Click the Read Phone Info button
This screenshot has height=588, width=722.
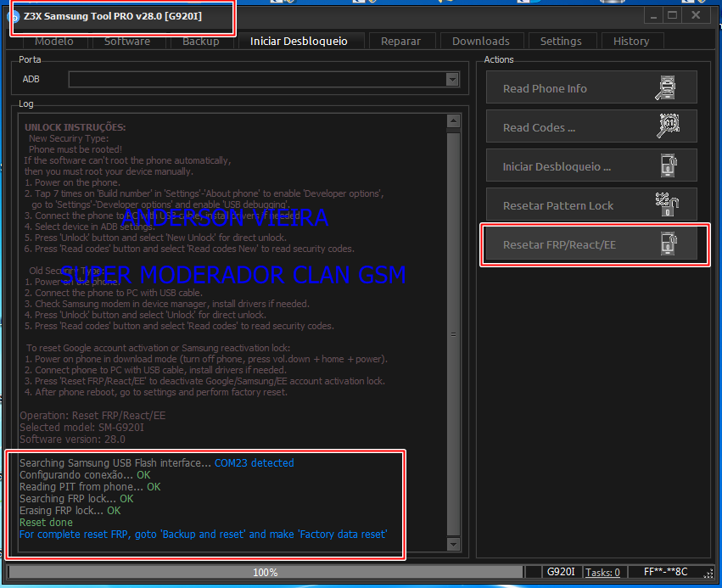click(591, 87)
